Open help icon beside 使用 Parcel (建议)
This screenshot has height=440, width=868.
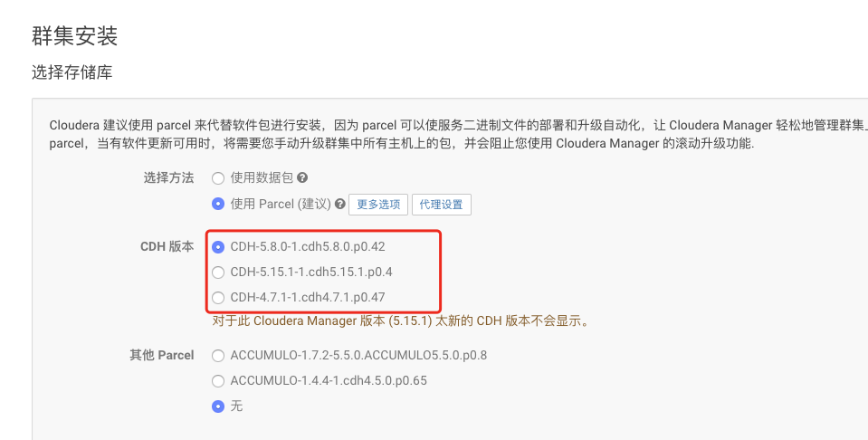click(340, 204)
